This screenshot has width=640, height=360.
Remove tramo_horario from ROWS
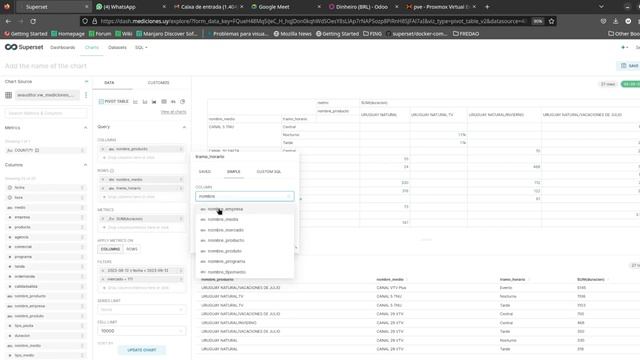click(x=103, y=188)
